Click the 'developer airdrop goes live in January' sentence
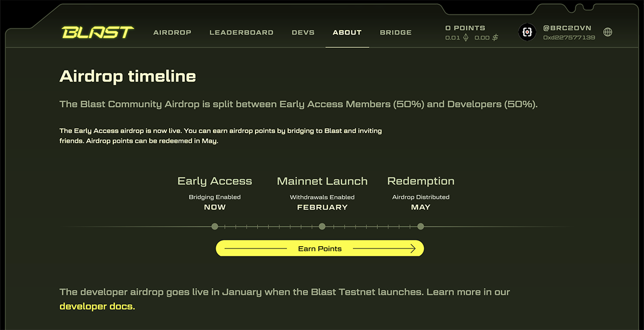 [x=284, y=292]
